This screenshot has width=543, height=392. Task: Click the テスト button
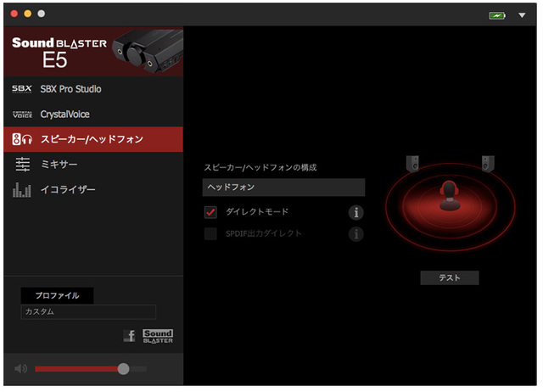pyautogui.click(x=450, y=277)
